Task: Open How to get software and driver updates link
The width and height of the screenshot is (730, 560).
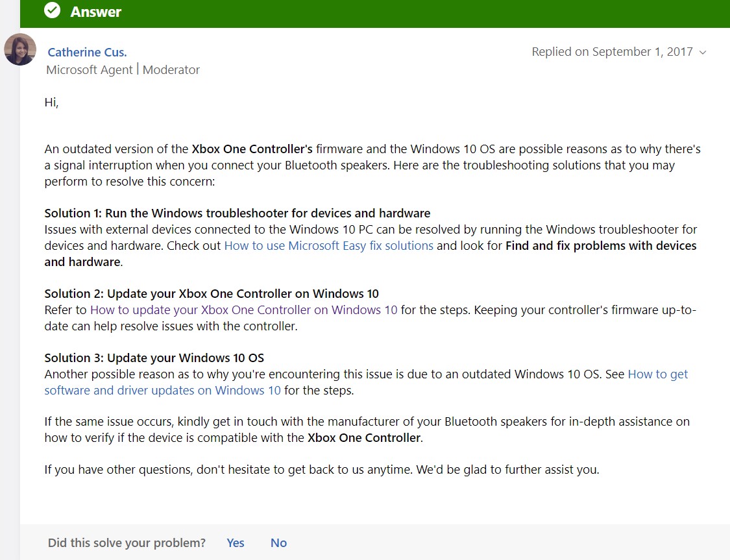Action: click(x=366, y=382)
